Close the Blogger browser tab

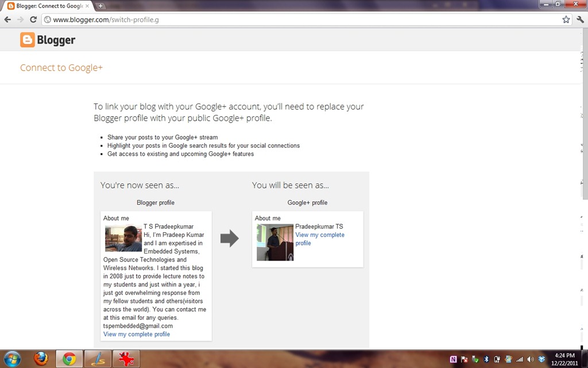point(87,6)
